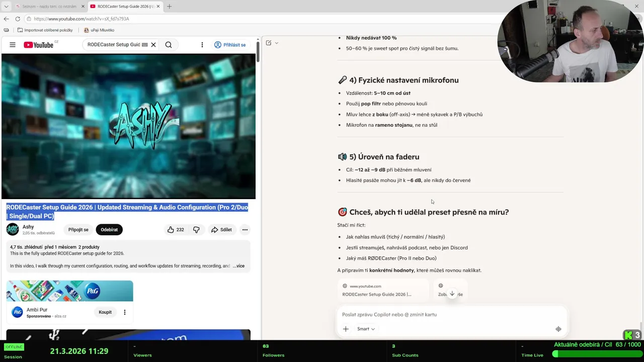Viewport: 644px width, 362px height.
Task: Click the YouTube page vertical scrollbar
Action: [258, 51]
